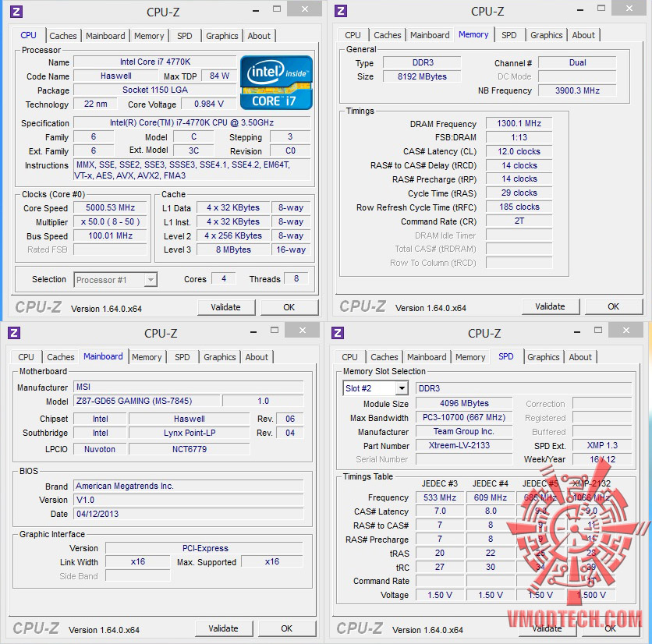The width and height of the screenshot is (652, 644).
Task: Open Memory tab in top-left CPU window
Action: (x=149, y=36)
